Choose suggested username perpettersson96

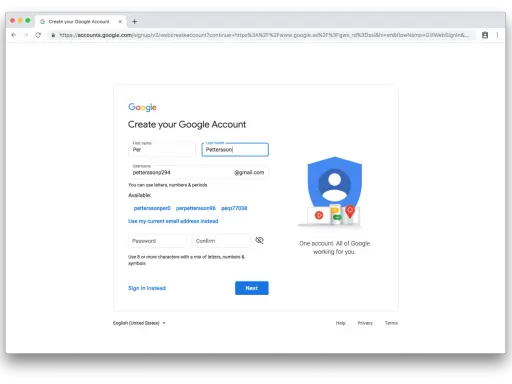[196, 208]
